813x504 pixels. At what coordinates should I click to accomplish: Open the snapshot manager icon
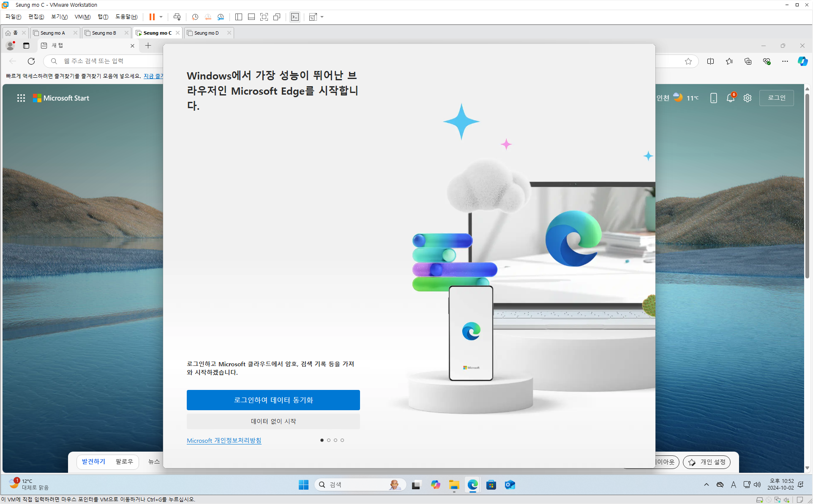221,17
